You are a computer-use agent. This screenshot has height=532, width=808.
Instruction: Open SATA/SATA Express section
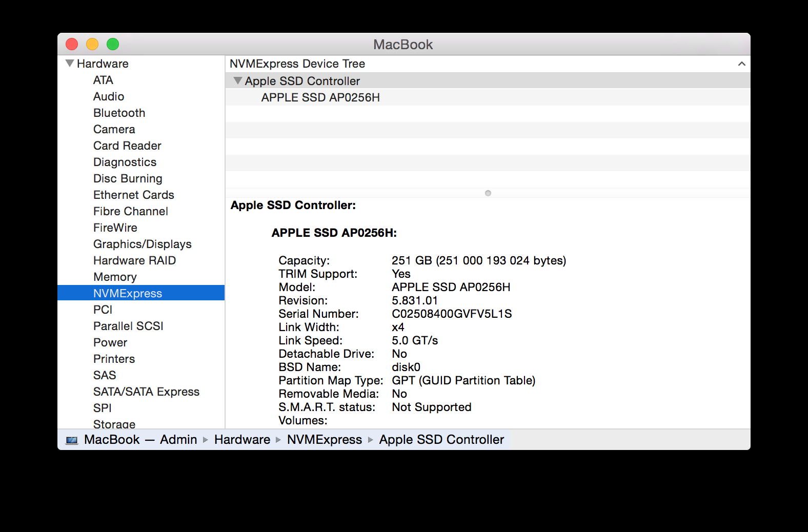point(147,392)
